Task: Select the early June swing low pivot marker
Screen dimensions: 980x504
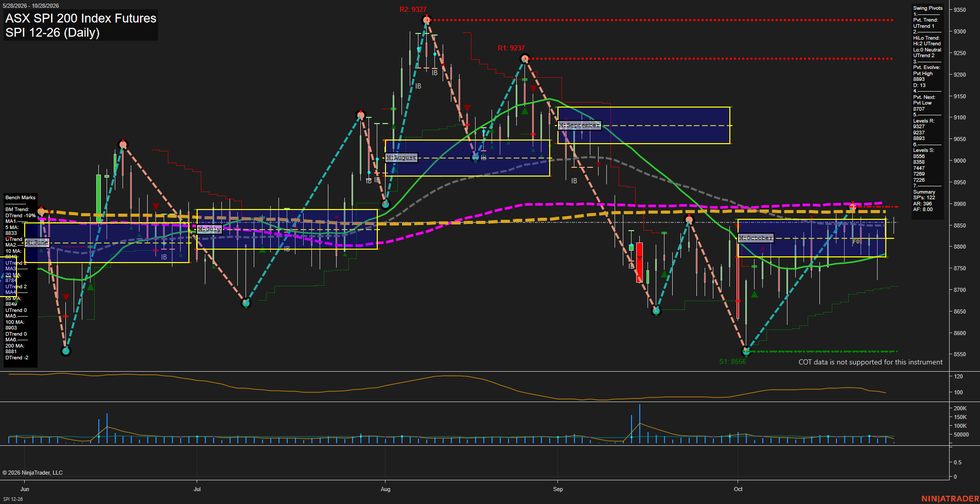Action: click(65, 351)
